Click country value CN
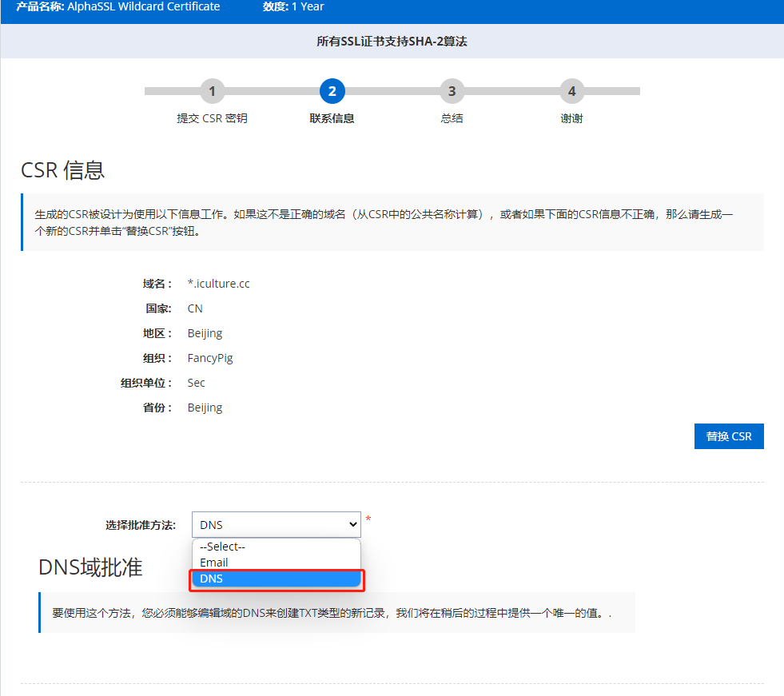Image resolution: width=784 pixels, height=696 pixels. pos(195,308)
